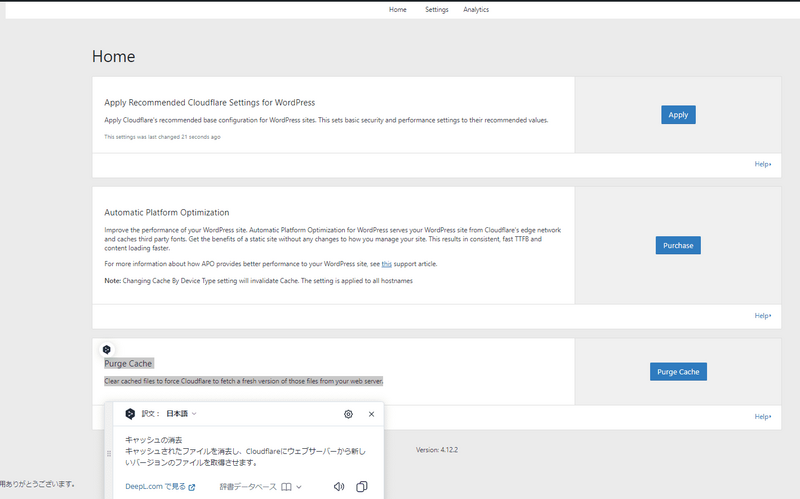Click the Apply button
Viewport: 800px width, 499px height.
pos(678,115)
